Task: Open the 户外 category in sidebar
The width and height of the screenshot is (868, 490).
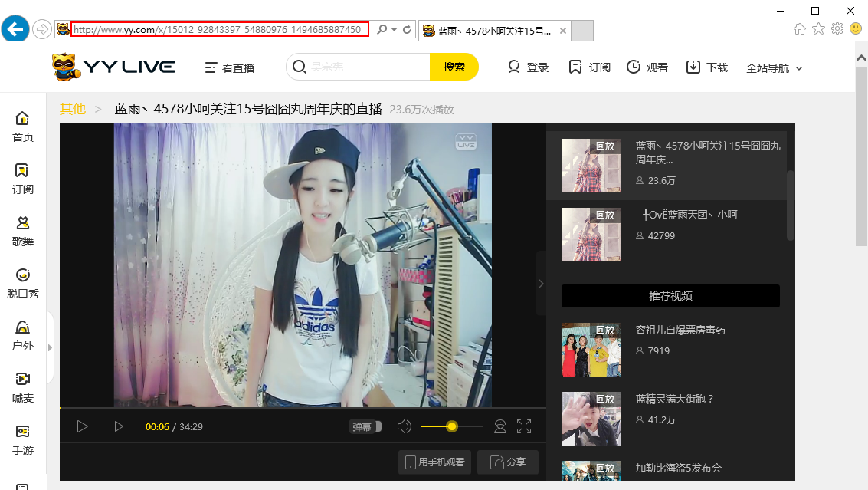Action: (23, 335)
